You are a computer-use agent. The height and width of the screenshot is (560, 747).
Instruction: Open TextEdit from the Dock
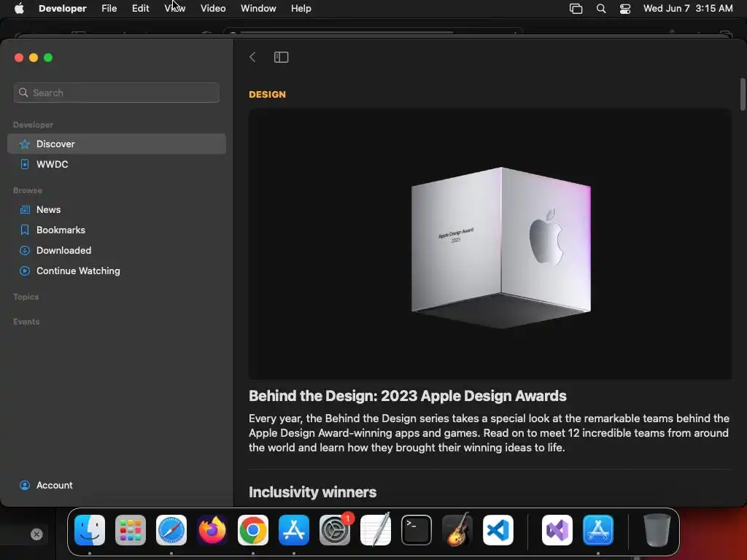(376, 530)
